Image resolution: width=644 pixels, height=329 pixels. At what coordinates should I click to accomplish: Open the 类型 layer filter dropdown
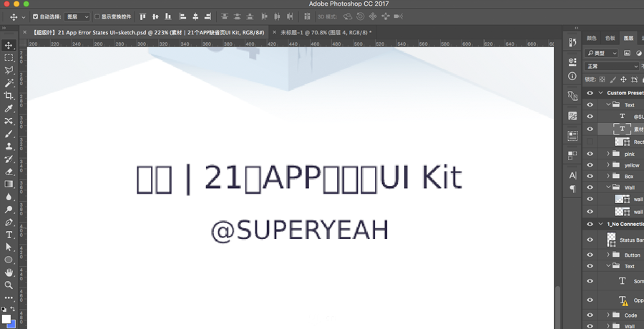coord(601,53)
